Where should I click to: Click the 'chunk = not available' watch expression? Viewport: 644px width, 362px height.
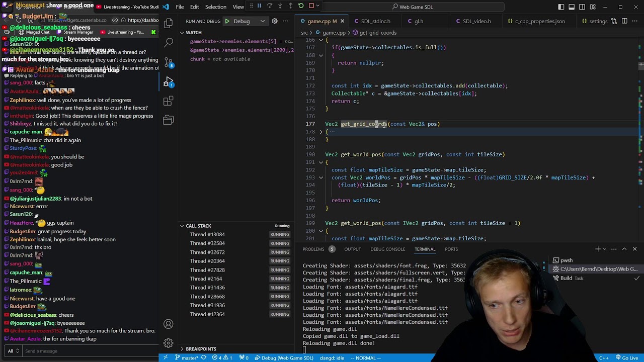pyautogui.click(x=220, y=59)
